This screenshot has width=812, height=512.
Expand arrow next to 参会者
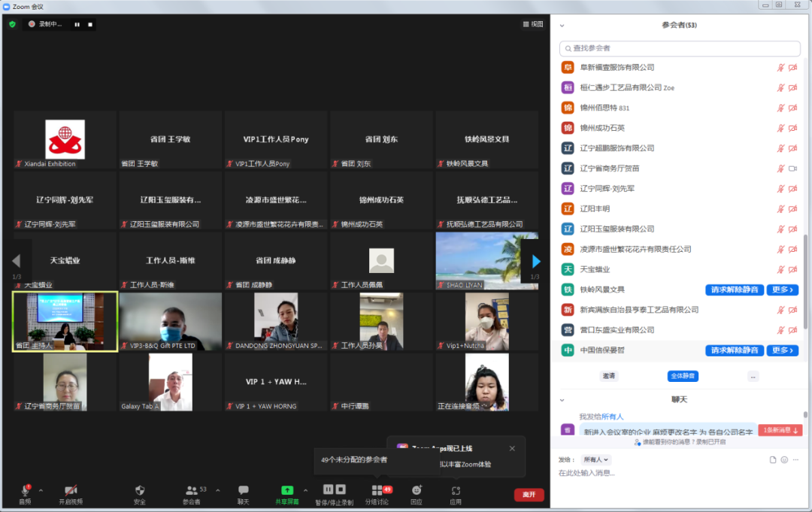click(218, 490)
